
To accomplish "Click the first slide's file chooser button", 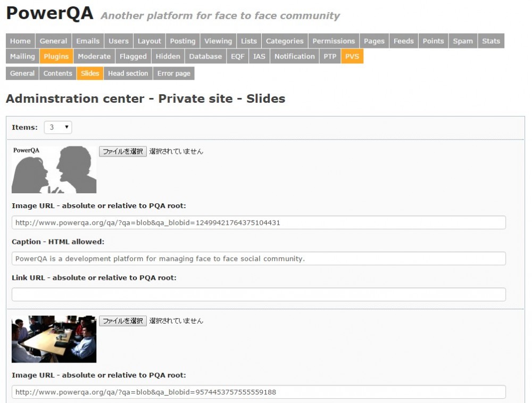I will click(x=123, y=151).
